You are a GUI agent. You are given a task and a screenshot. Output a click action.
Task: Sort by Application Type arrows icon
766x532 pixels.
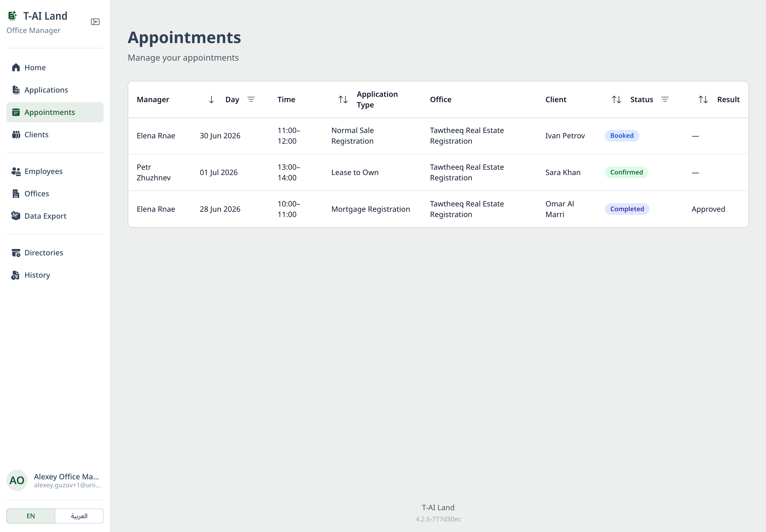[343, 100]
